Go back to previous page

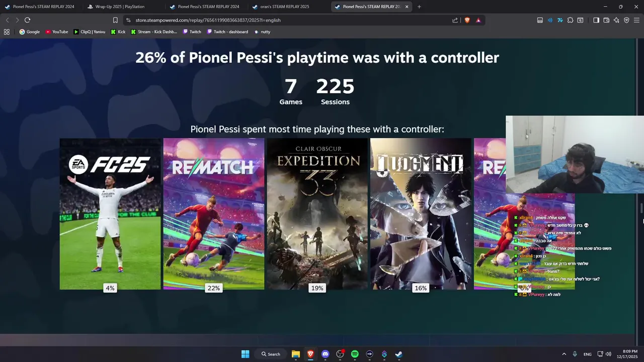click(x=7, y=20)
